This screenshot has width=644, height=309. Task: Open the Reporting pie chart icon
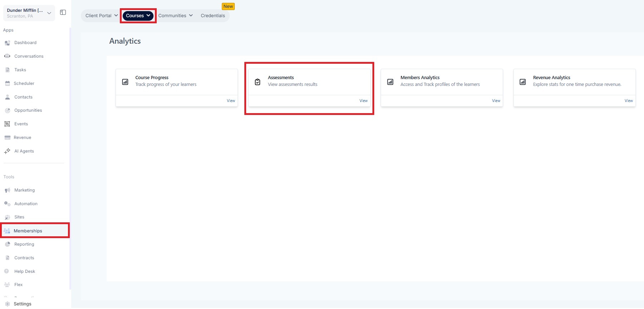[x=7, y=244]
